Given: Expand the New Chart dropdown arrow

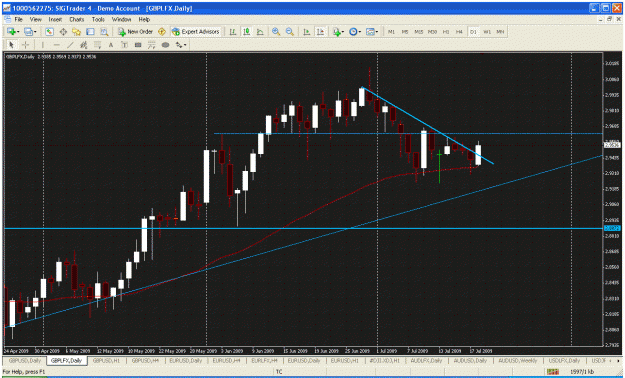Looking at the screenshot, I should pos(18,32).
